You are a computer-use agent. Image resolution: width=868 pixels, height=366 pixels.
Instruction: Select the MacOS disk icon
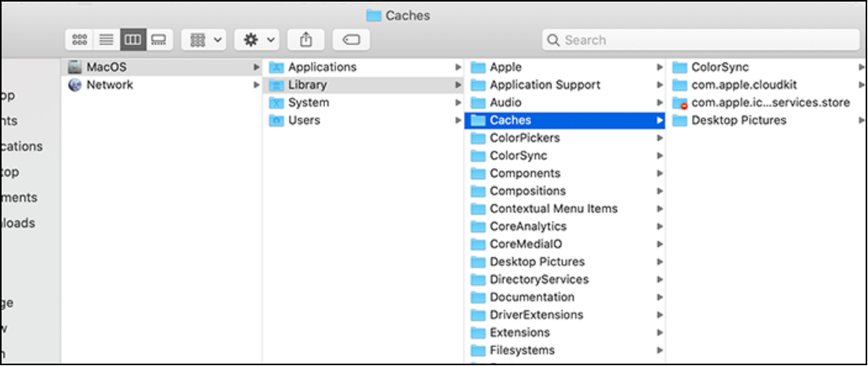[76, 67]
